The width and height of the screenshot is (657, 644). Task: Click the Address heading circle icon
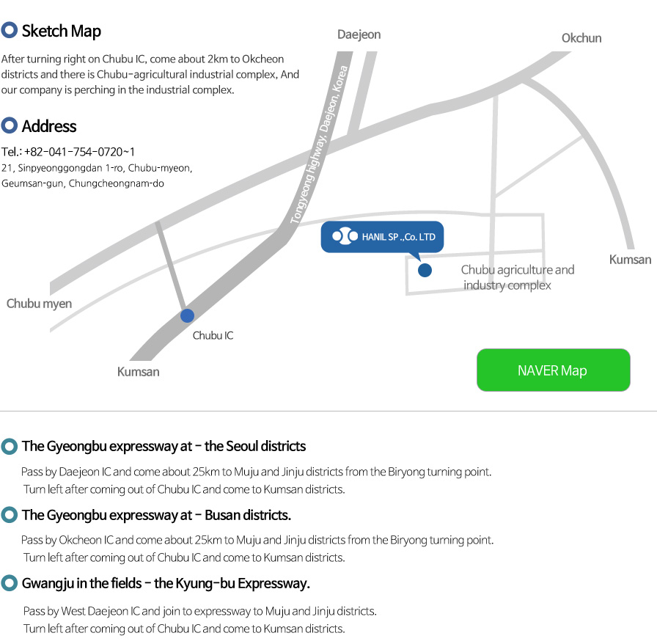(10, 125)
